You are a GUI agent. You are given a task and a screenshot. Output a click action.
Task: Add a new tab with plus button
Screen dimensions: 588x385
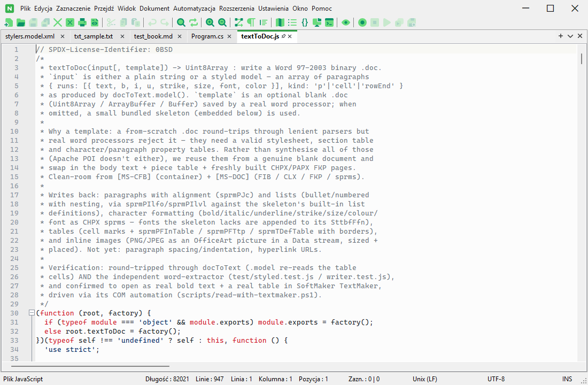(561, 36)
